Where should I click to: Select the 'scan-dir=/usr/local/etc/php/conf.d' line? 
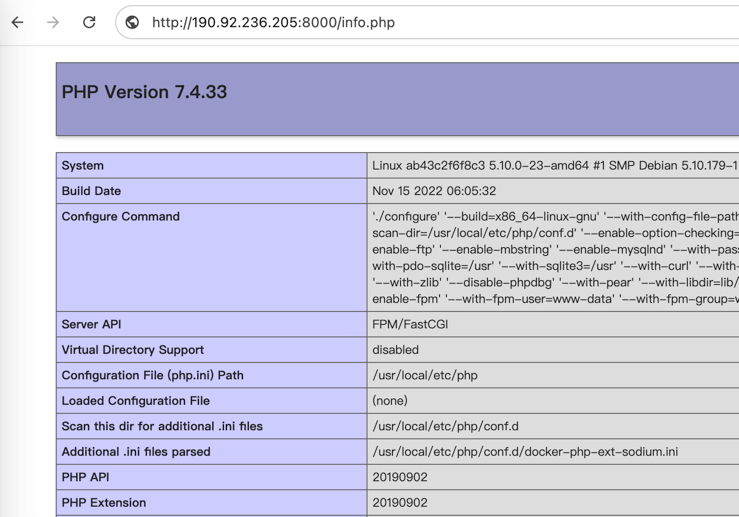555,233
